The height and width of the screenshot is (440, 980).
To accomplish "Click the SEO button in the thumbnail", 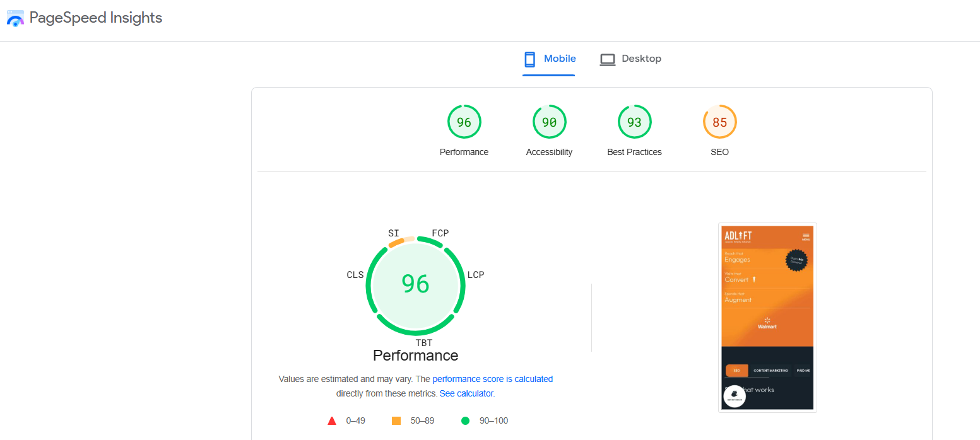I will coord(736,371).
